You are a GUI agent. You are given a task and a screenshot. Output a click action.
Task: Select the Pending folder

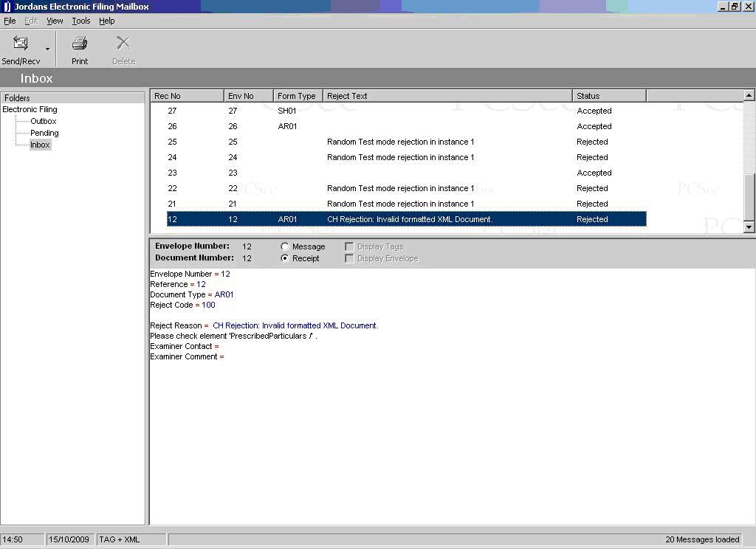click(44, 133)
